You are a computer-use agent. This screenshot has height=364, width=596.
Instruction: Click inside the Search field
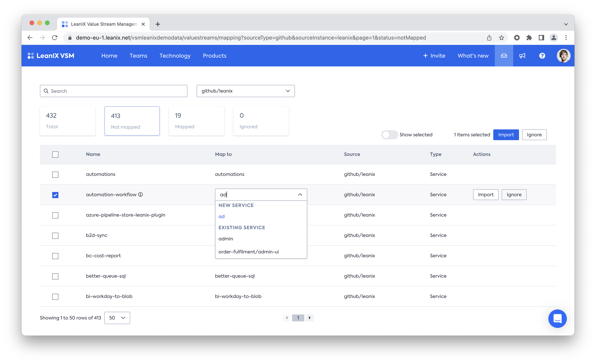coord(114,91)
